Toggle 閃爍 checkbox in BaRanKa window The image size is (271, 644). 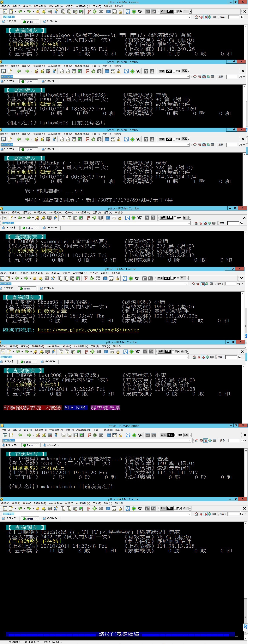coord(174,139)
